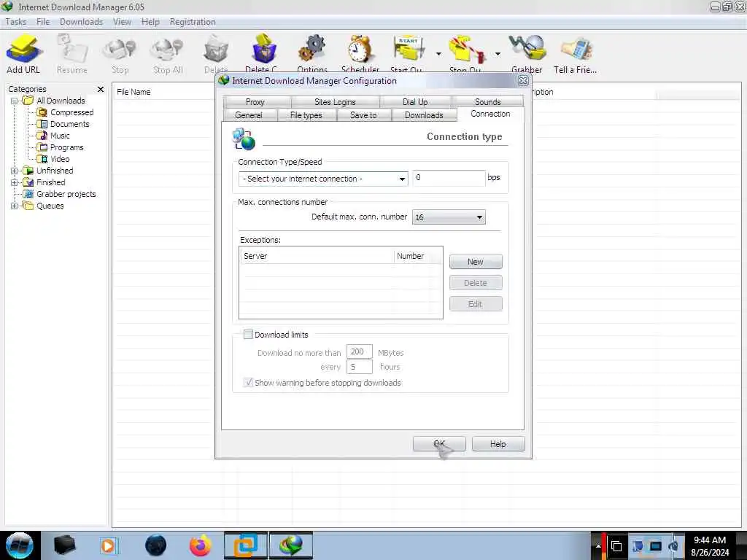
Task: Enable the Download limits checkbox
Action: click(248, 334)
